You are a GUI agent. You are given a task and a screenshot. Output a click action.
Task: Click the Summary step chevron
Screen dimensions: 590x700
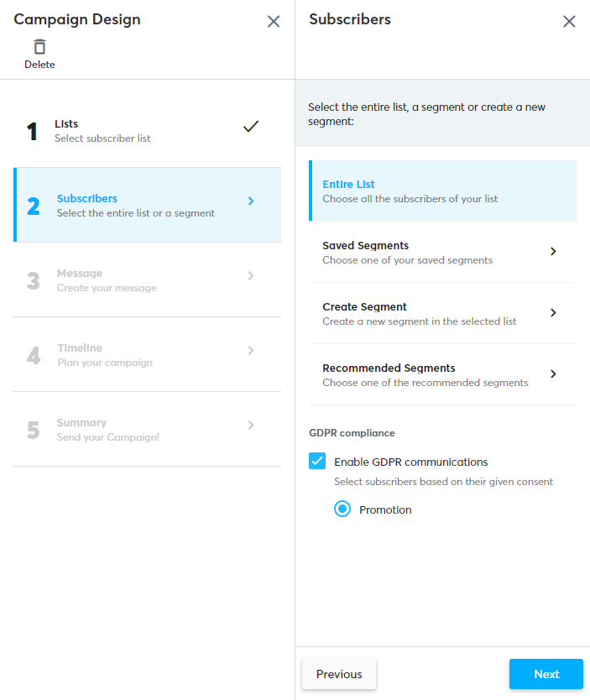coord(251,425)
